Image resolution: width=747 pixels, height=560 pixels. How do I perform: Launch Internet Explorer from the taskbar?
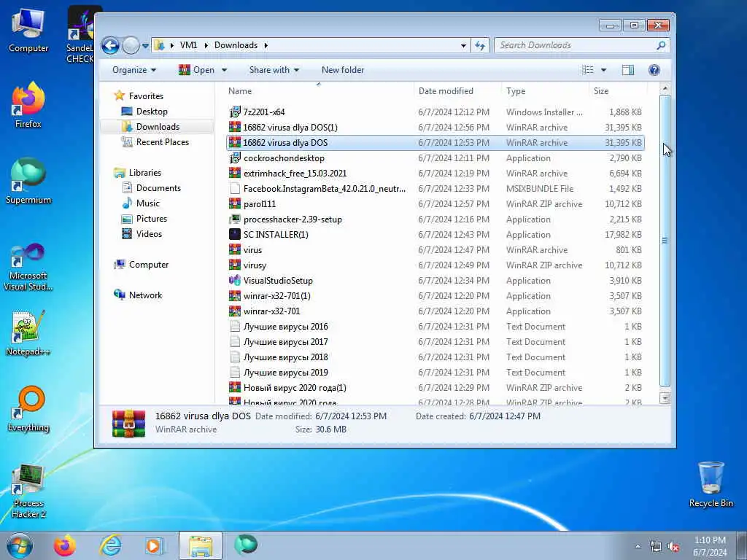pyautogui.click(x=110, y=545)
